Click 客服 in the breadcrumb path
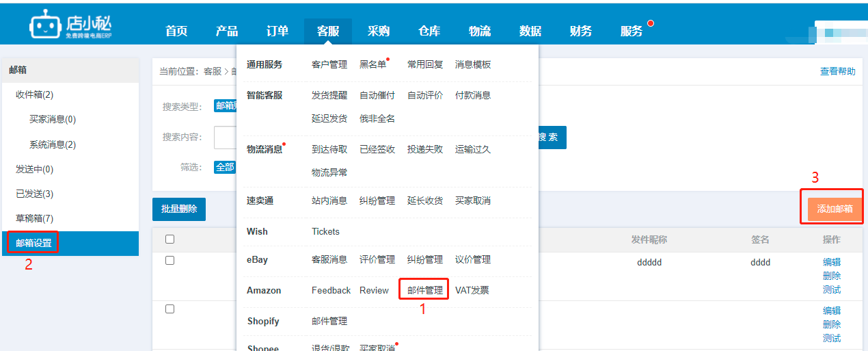The width and height of the screenshot is (868, 351). (213, 71)
